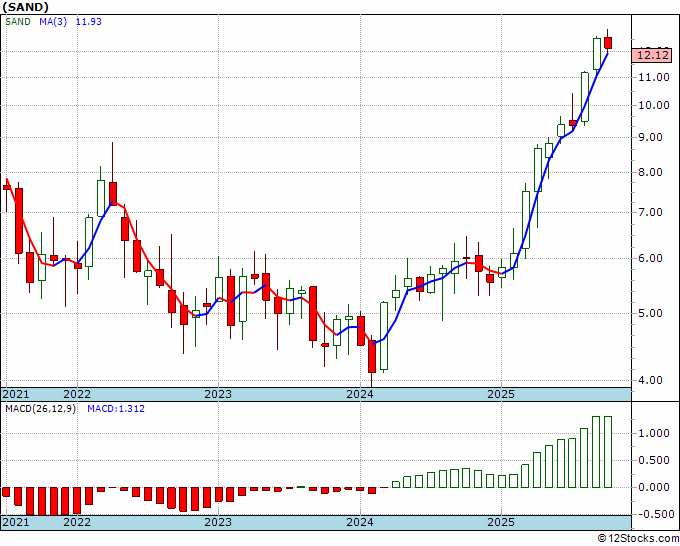
Task: Click the 0.000 MACD axis label
Action: [654, 487]
